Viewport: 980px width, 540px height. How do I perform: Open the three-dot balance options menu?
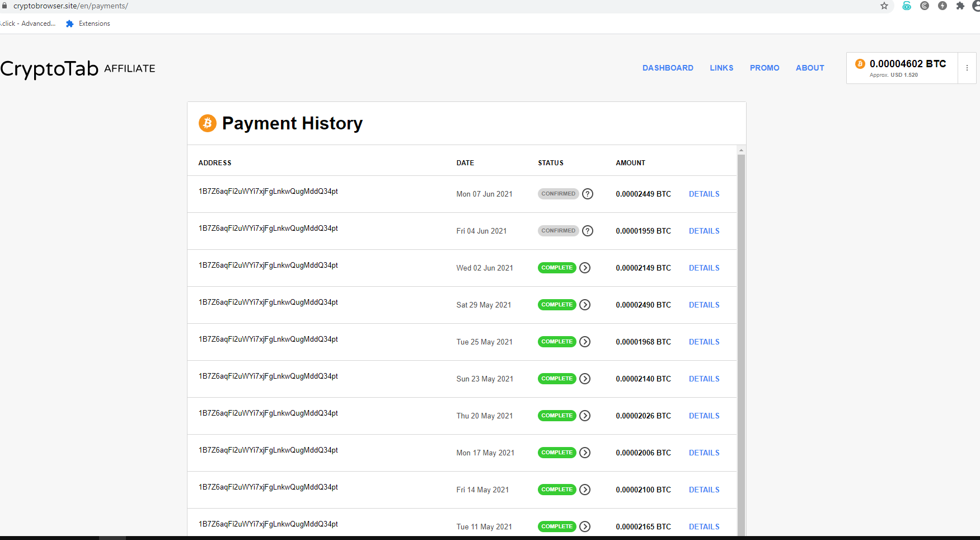click(967, 68)
